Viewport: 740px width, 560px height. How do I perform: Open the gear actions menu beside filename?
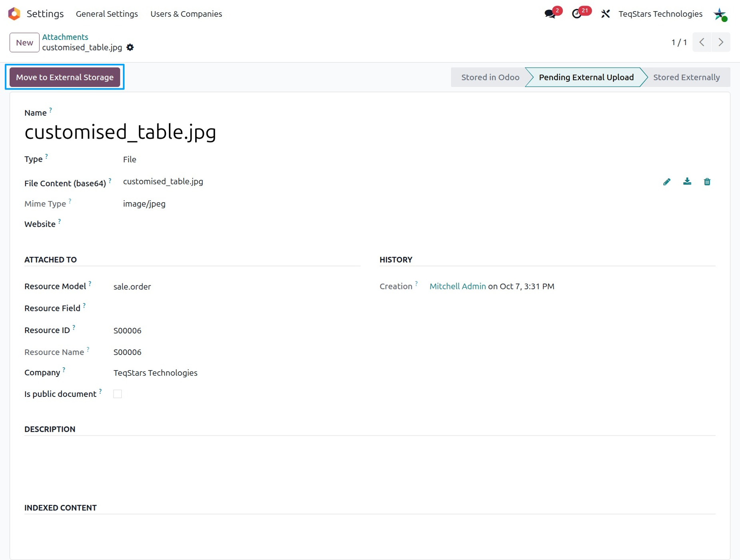tap(130, 48)
